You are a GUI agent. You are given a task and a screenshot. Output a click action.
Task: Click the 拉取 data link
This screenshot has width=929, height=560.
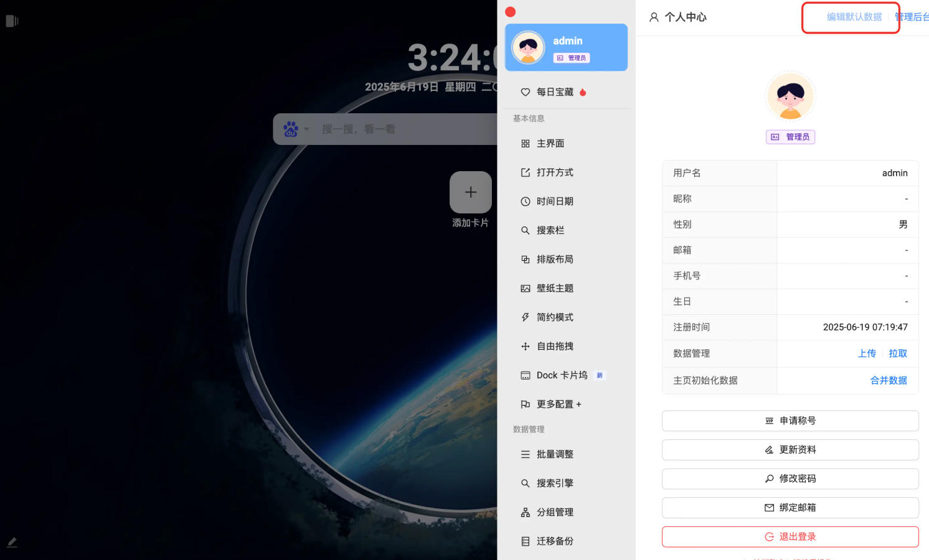(898, 353)
